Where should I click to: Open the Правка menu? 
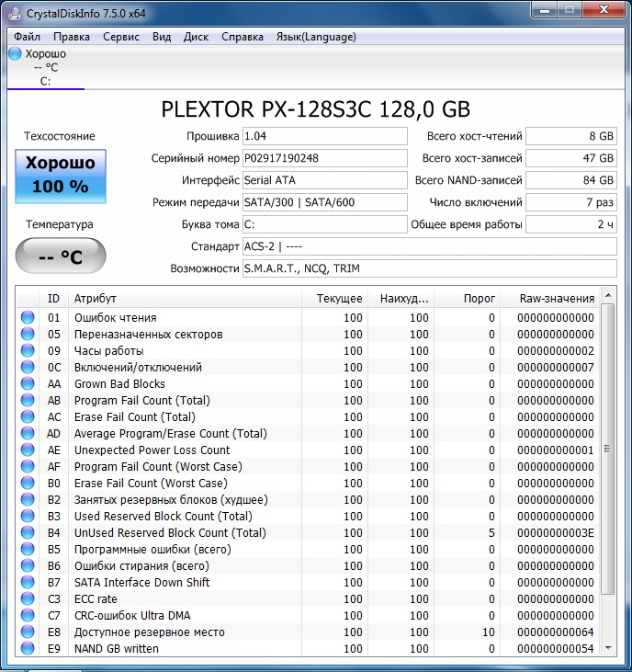(72, 37)
